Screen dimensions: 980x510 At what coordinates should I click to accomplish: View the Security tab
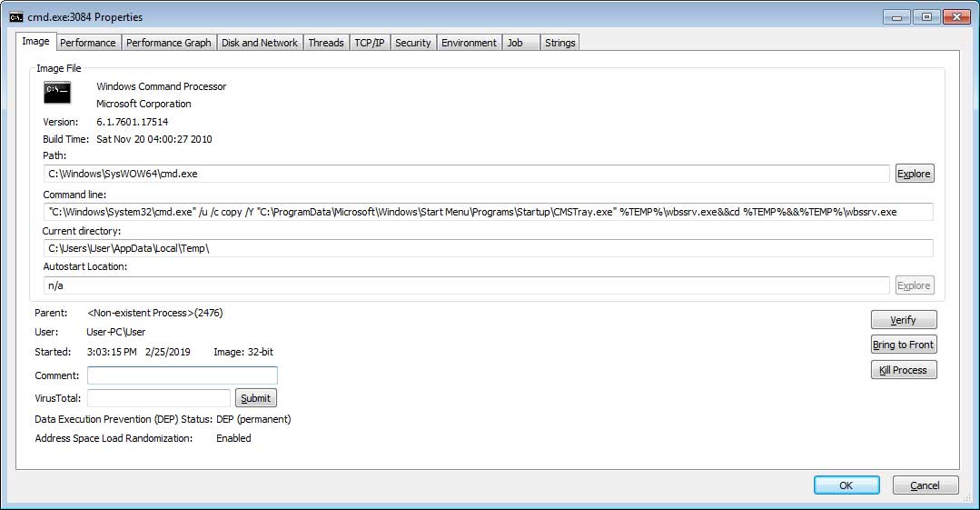[x=412, y=43]
